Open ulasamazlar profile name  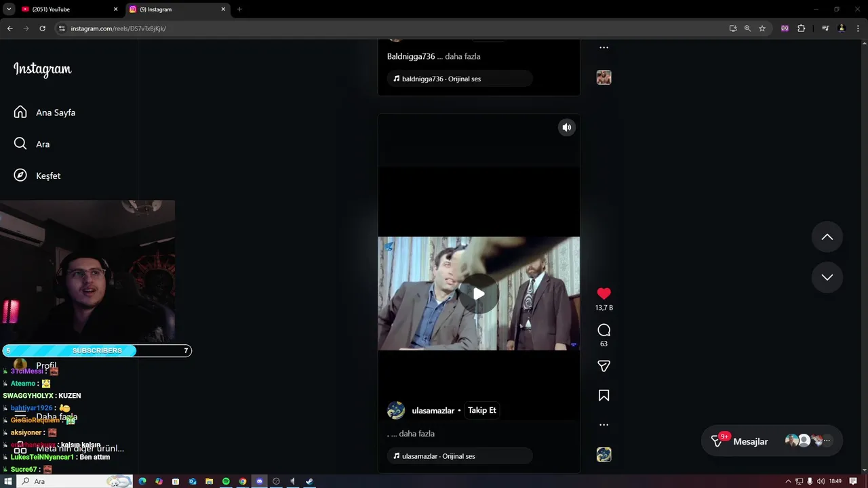pos(433,411)
